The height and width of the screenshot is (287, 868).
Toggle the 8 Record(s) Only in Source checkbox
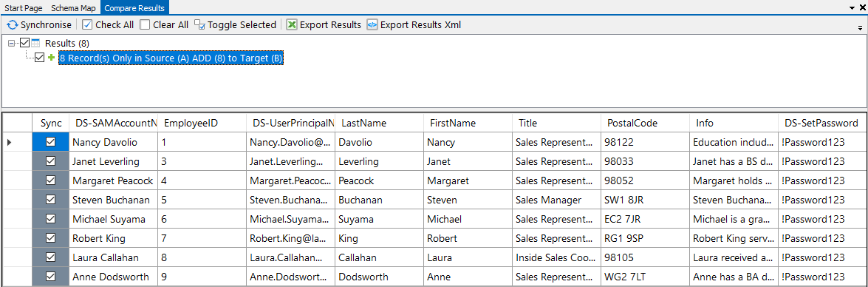pos(39,58)
